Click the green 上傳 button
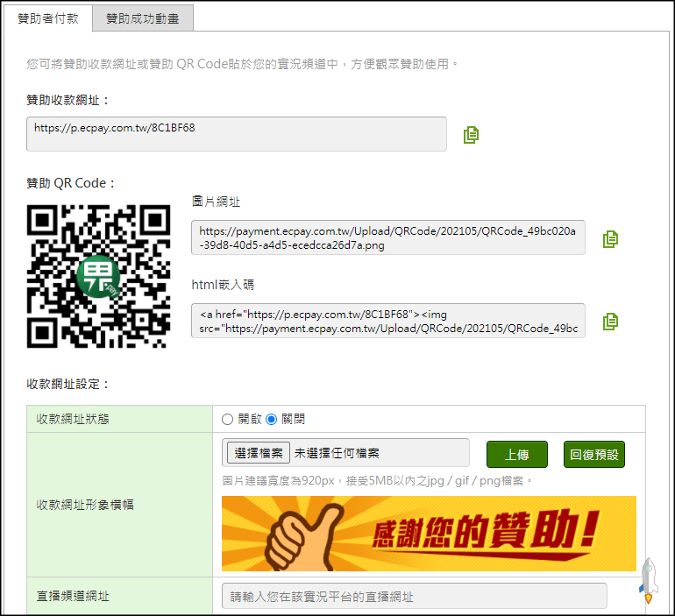The width and height of the screenshot is (675, 616). point(517,454)
